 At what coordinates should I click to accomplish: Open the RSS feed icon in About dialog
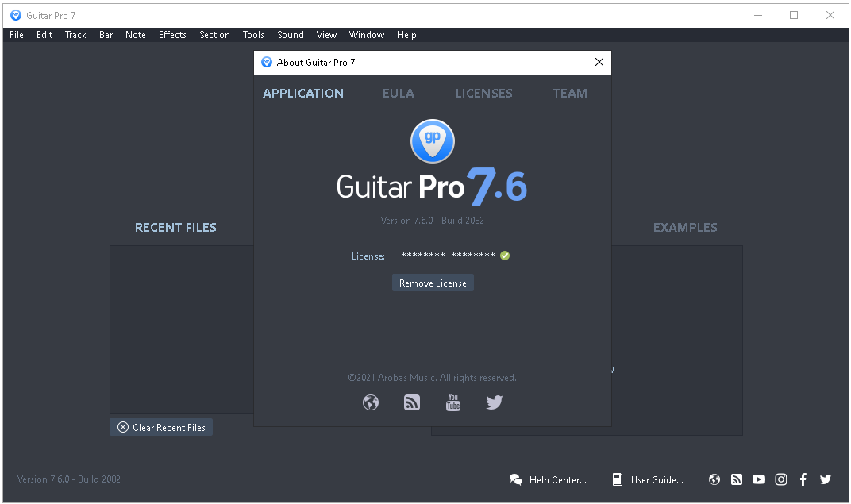pyautogui.click(x=412, y=402)
